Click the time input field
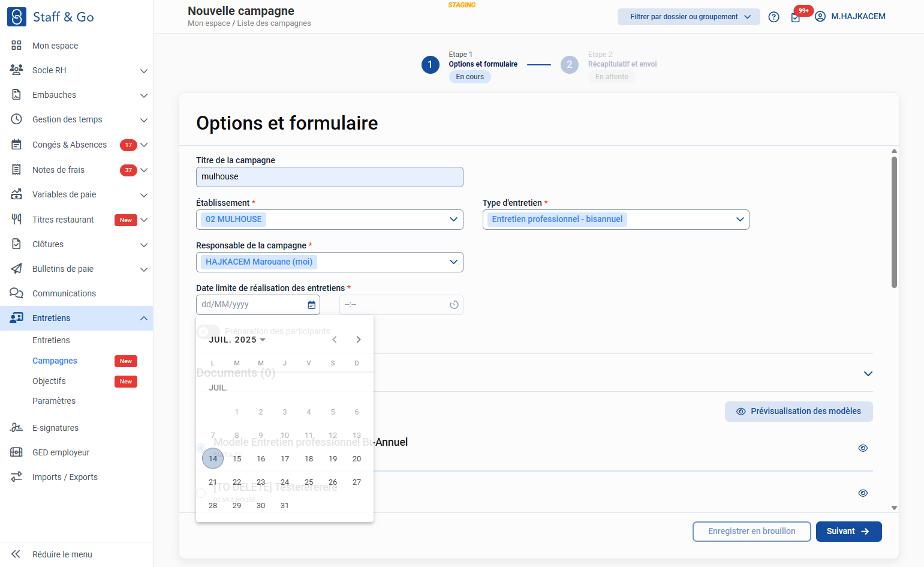Viewport: 924px width, 567px height. coord(401,305)
